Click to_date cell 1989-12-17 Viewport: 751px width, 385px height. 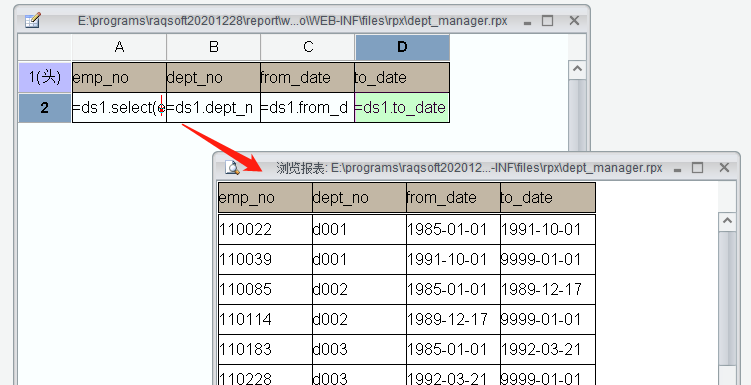548,289
